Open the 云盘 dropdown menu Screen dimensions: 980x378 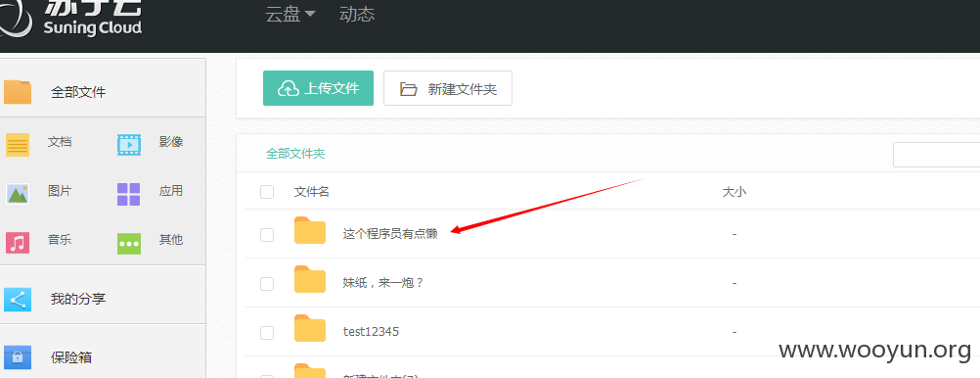(290, 15)
